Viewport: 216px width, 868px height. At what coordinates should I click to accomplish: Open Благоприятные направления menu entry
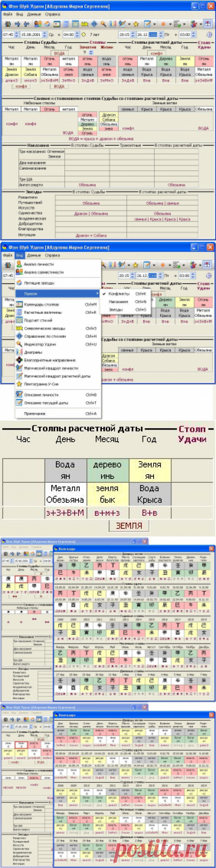click(x=58, y=360)
